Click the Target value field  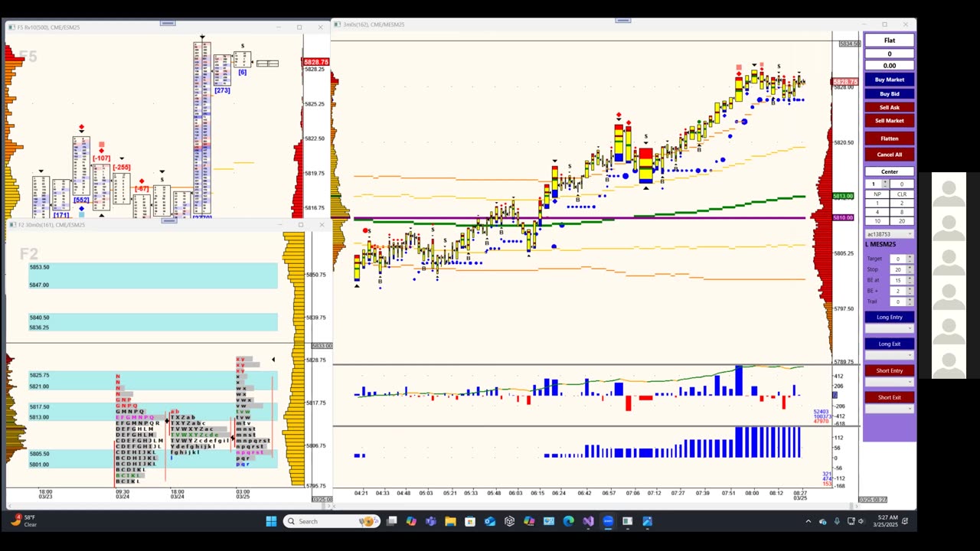pyautogui.click(x=897, y=259)
